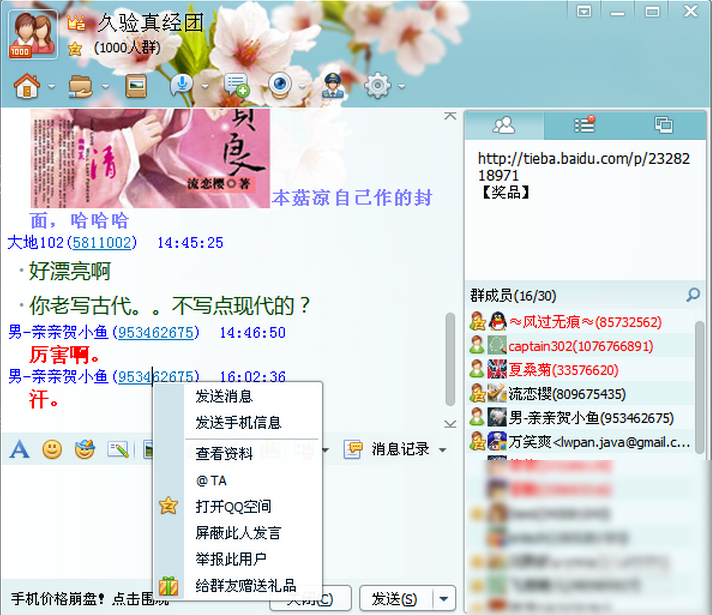Open the group photo album icon
Viewport: 712px width, 615px height.
(136, 85)
